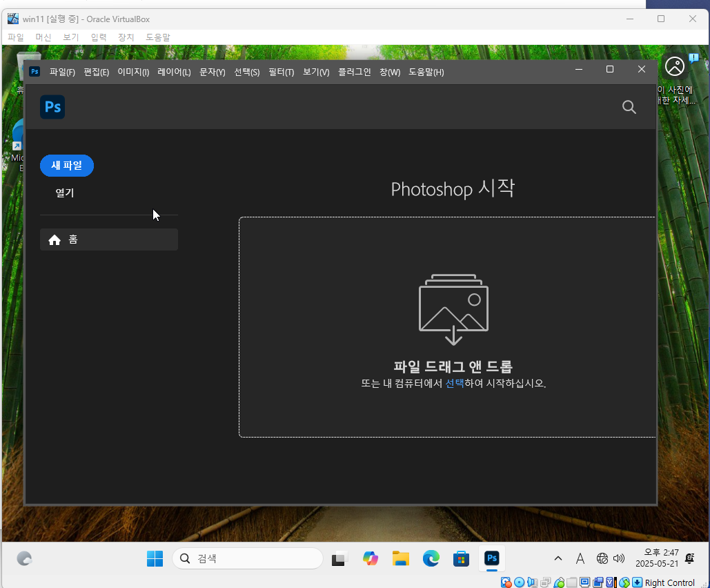Click the small Ps icon in title bar

coord(34,72)
